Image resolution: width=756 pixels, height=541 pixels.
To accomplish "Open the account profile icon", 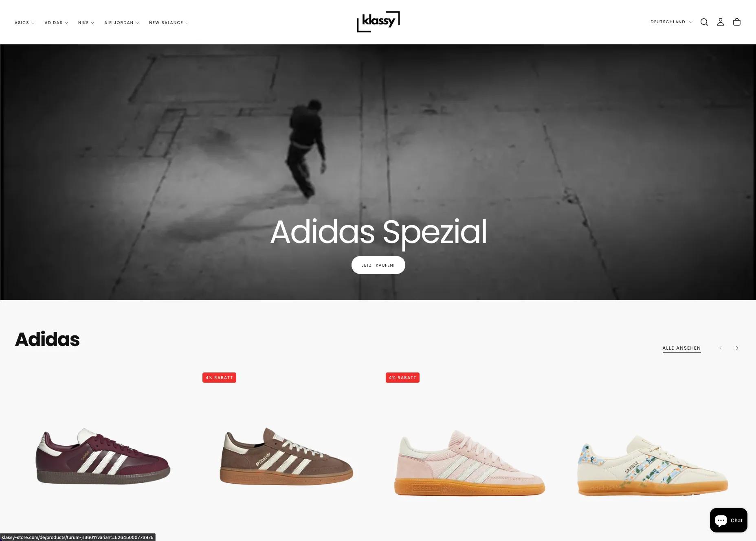I will 720,22.
